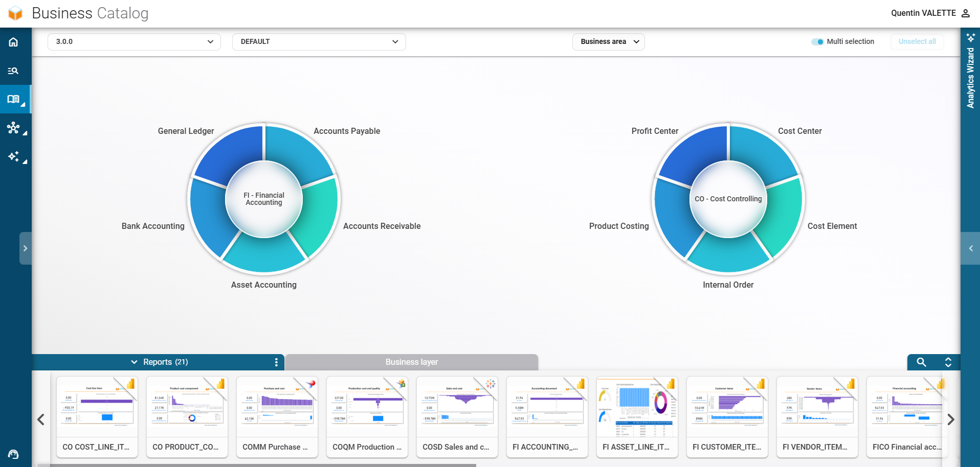Expand the left side panel handle
This screenshot has width=980, height=467.
26,248
